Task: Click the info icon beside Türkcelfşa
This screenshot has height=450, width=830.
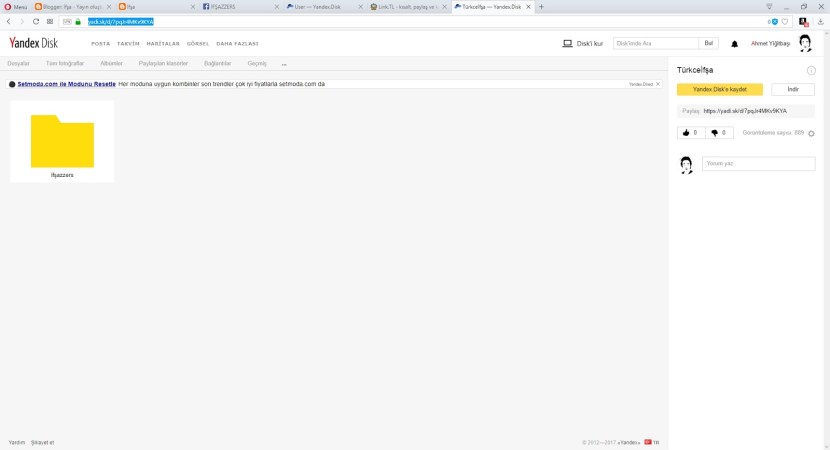Action: (811, 71)
